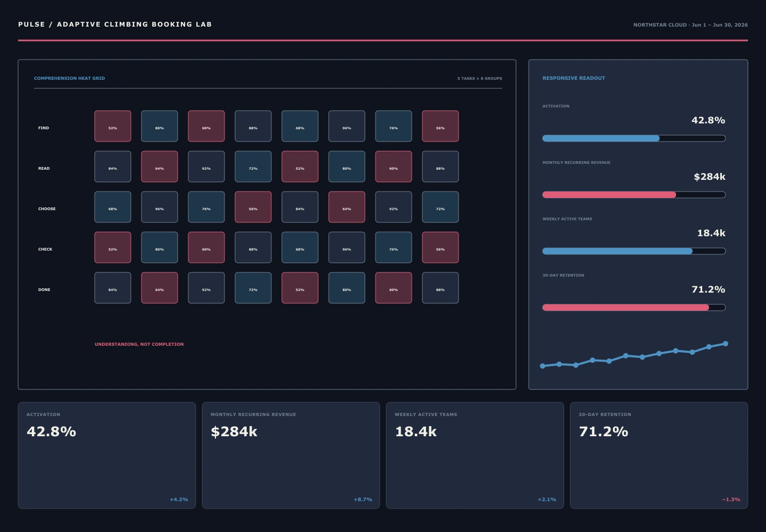Click the +8.7% change value
The width and height of the screenshot is (766, 532).
pyautogui.click(x=363, y=500)
